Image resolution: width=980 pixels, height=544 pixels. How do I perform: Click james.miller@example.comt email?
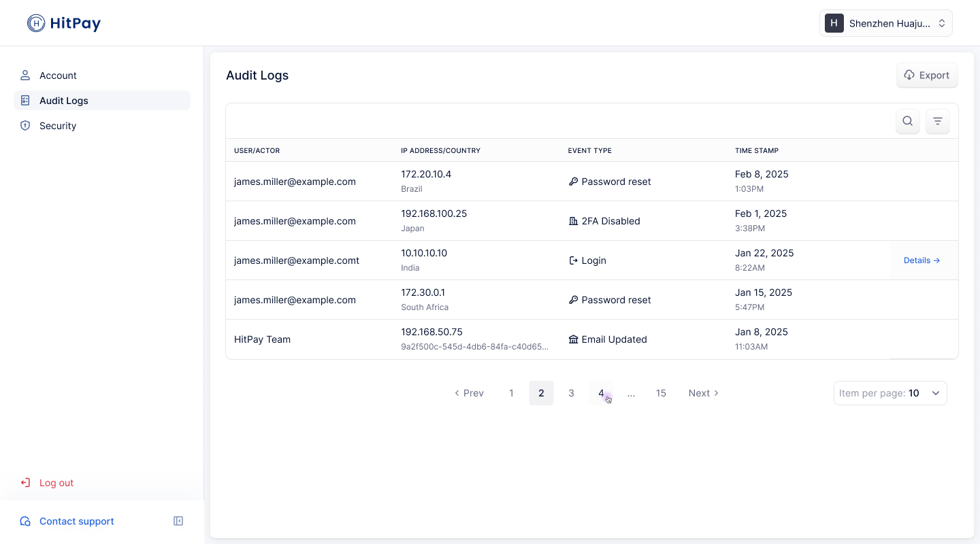[x=297, y=260]
